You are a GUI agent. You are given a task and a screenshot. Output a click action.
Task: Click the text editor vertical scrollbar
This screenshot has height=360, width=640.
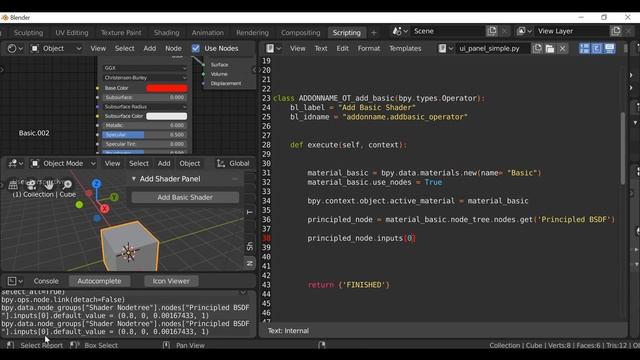pyautogui.click(x=622, y=148)
